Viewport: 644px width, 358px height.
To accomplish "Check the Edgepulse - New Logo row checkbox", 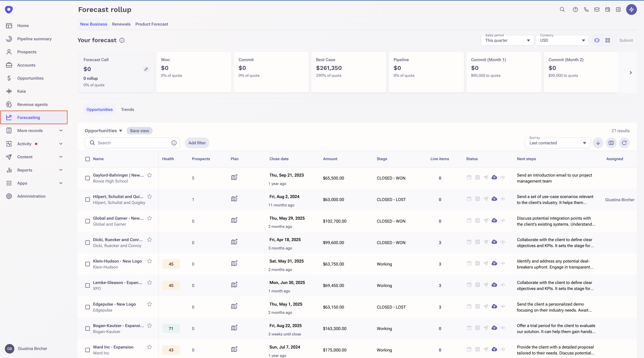I will [x=88, y=307].
